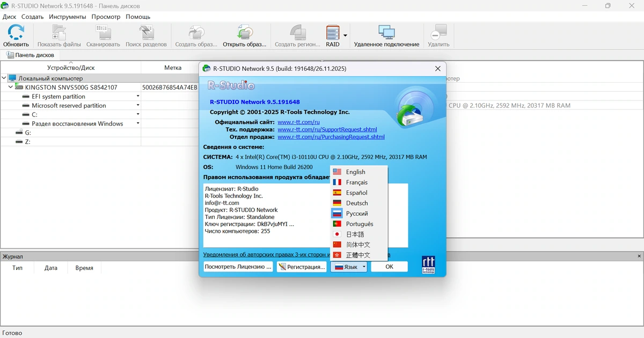Confirm the About dialog with OK
Image resolution: width=644 pixels, height=338 pixels.
coord(389,267)
